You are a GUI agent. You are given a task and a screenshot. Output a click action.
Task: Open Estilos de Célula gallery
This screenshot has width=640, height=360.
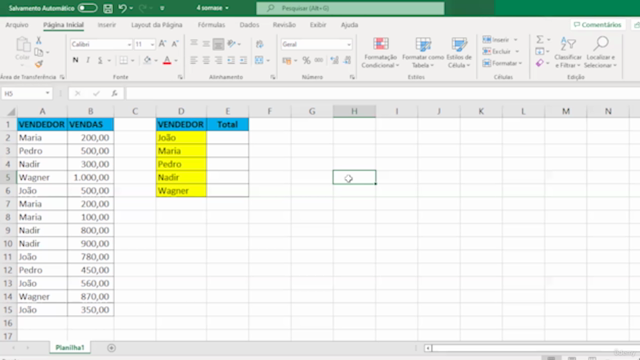tap(459, 52)
